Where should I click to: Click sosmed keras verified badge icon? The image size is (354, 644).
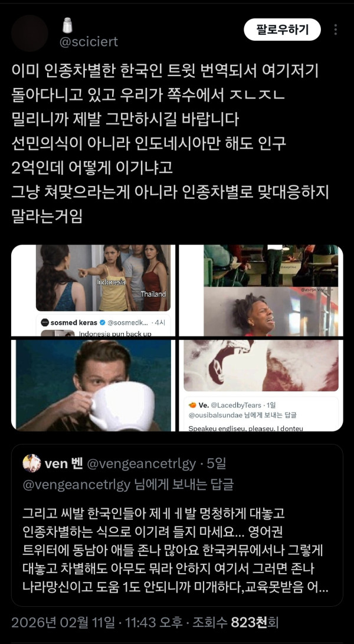click(103, 322)
